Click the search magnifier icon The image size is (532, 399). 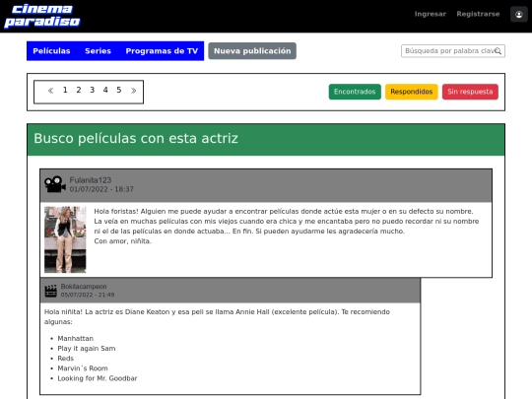[498, 51]
